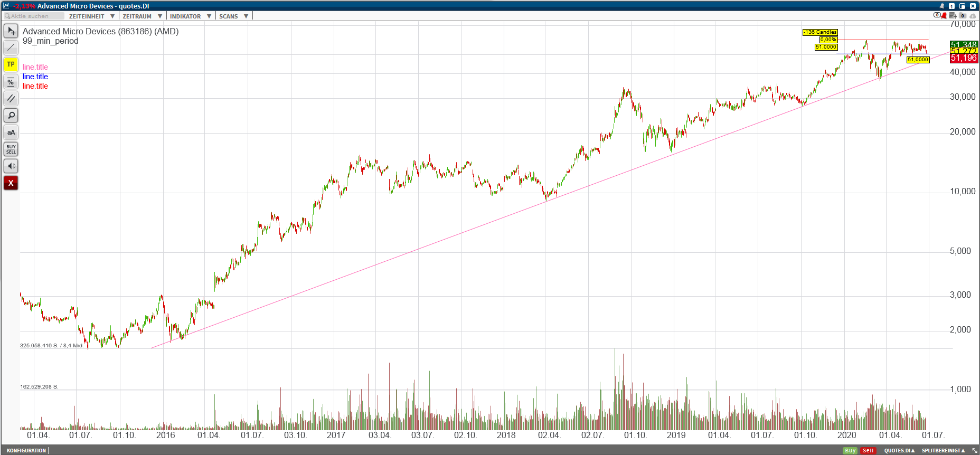Toggle the SPLITBEREINIGT setting
980x455 pixels.
point(943,451)
